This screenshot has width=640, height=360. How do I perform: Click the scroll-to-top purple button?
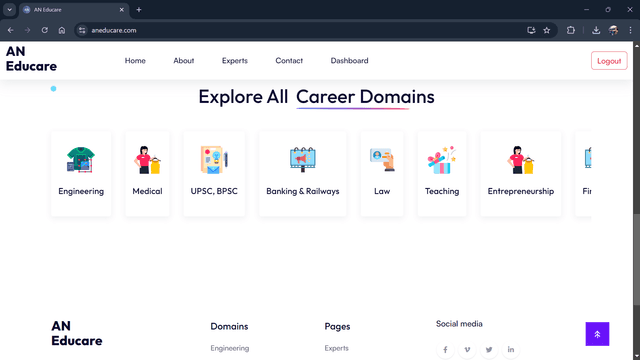click(x=597, y=334)
